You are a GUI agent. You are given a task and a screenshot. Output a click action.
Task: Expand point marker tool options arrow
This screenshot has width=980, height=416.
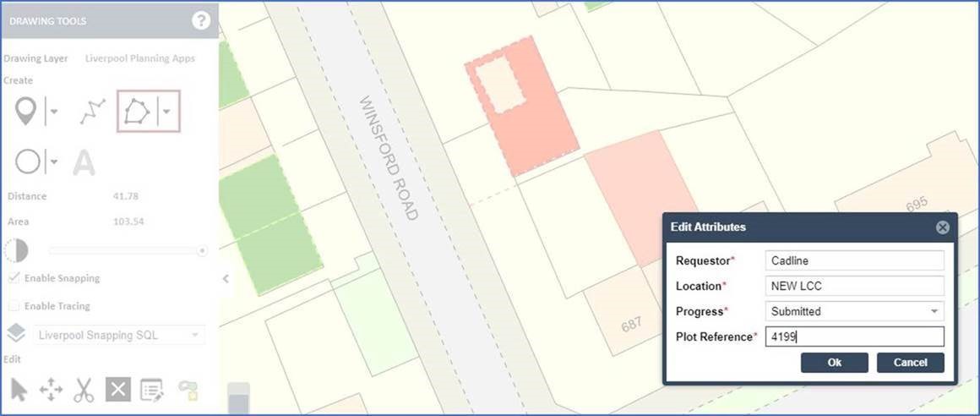pos(54,112)
